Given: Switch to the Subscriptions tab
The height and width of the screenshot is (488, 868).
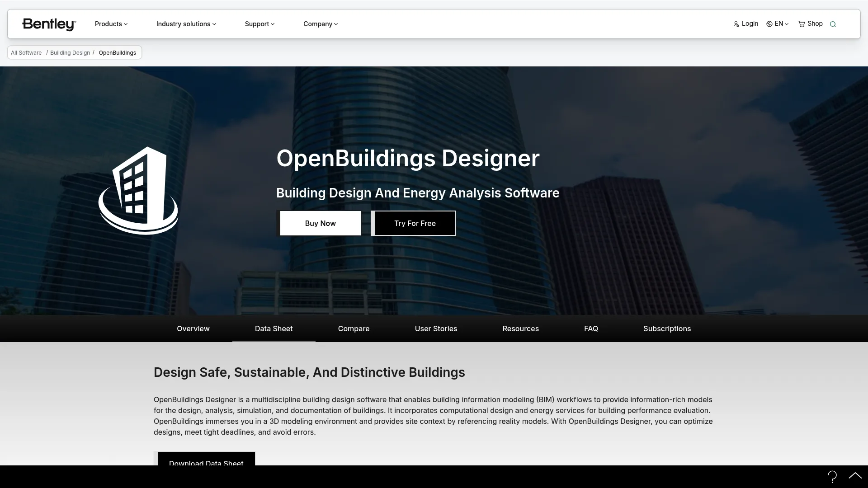Looking at the screenshot, I should pos(667,328).
